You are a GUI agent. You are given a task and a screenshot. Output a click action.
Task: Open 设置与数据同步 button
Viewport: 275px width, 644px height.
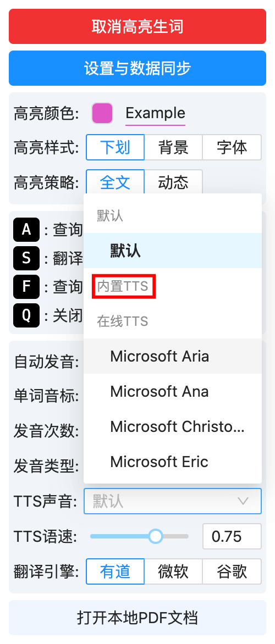click(137, 68)
